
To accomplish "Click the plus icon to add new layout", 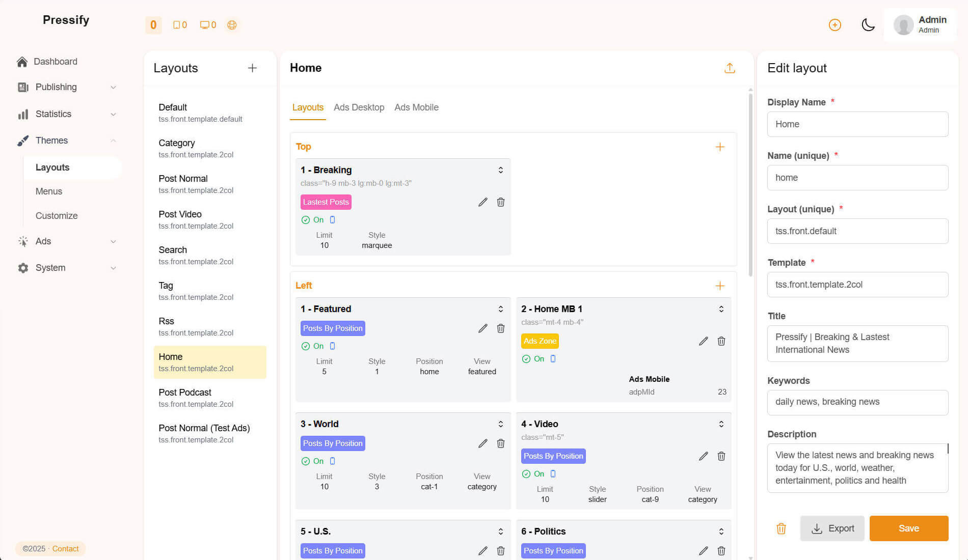I will (x=252, y=68).
